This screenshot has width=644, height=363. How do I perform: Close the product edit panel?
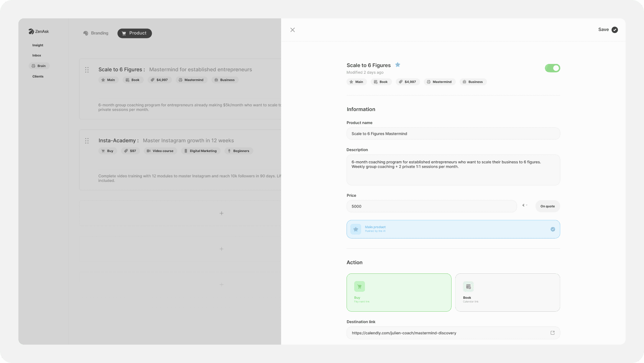[292, 30]
